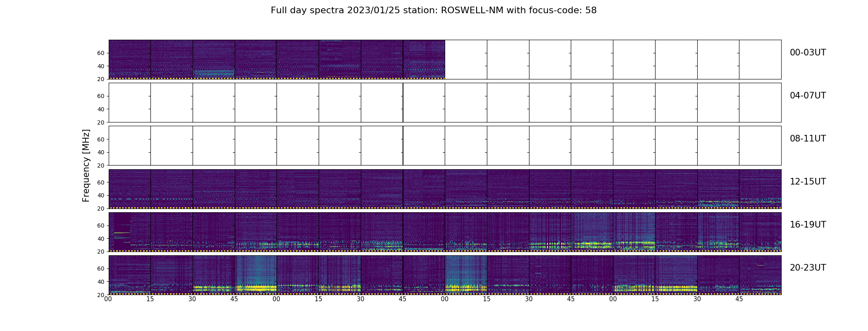The height and width of the screenshot is (331, 868).
Task: Select the 60 tick label of the 04-07UT row
Action: (101, 96)
